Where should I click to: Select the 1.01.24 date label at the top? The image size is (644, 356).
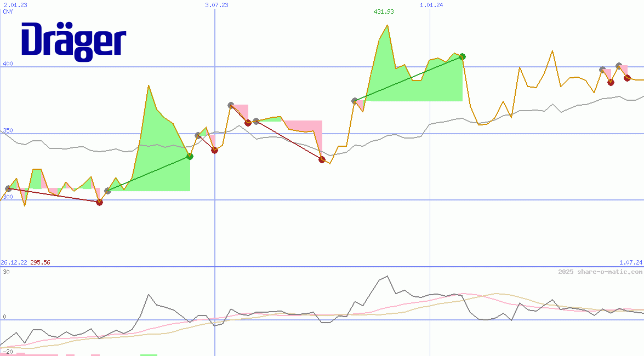tap(431, 5)
